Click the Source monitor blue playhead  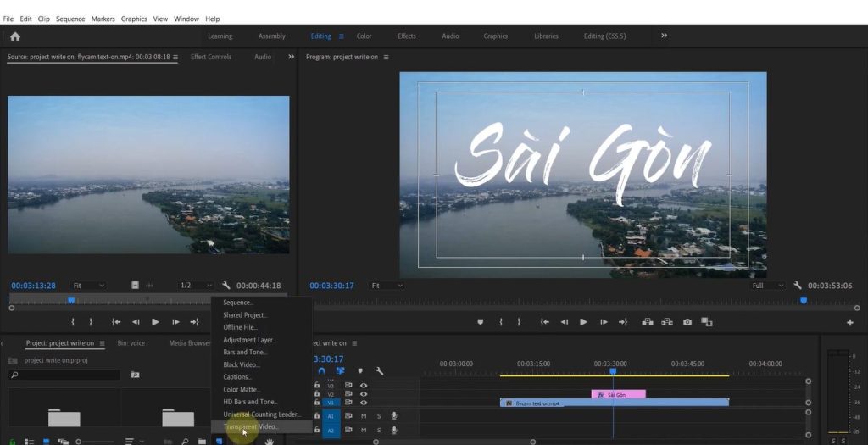coord(71,299)
